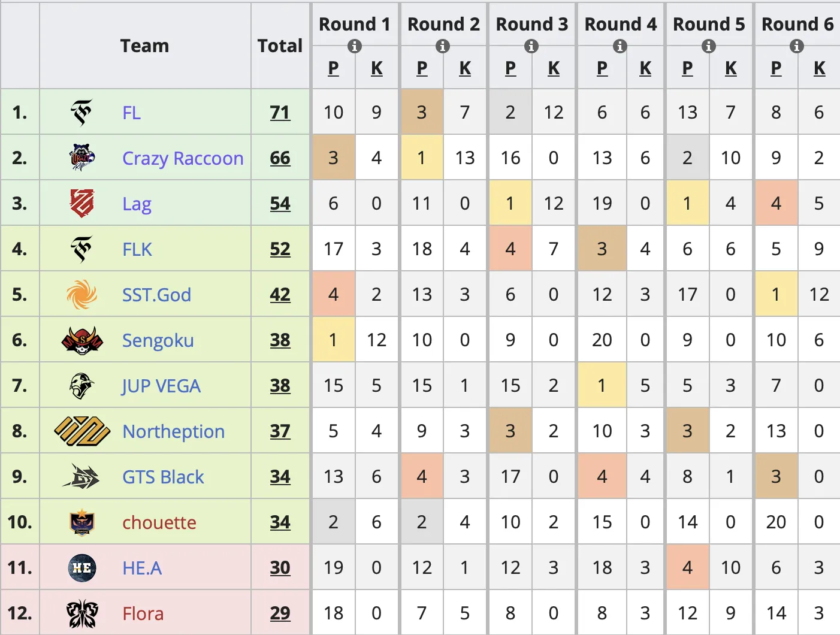This screenshot has width=840, height=635.
Task: Open the Crazy Raccoon team link
Action: click(183, 158)
